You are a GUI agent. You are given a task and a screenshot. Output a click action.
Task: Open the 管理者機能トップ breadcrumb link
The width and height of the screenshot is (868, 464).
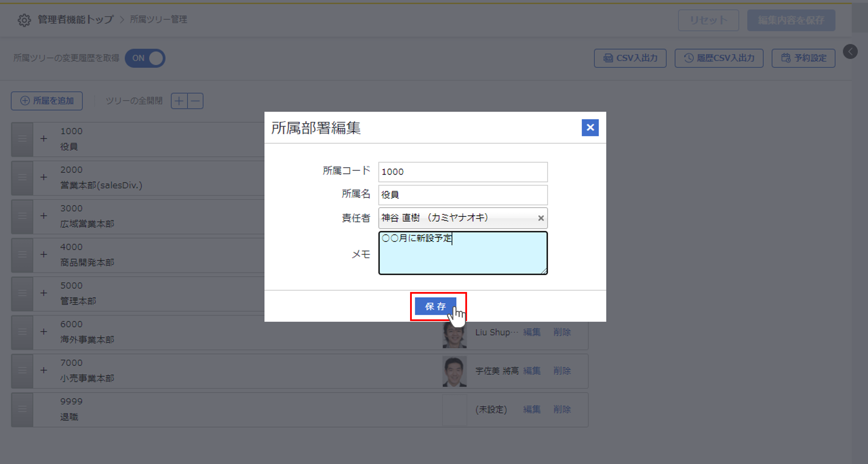(x=75, y=19)
